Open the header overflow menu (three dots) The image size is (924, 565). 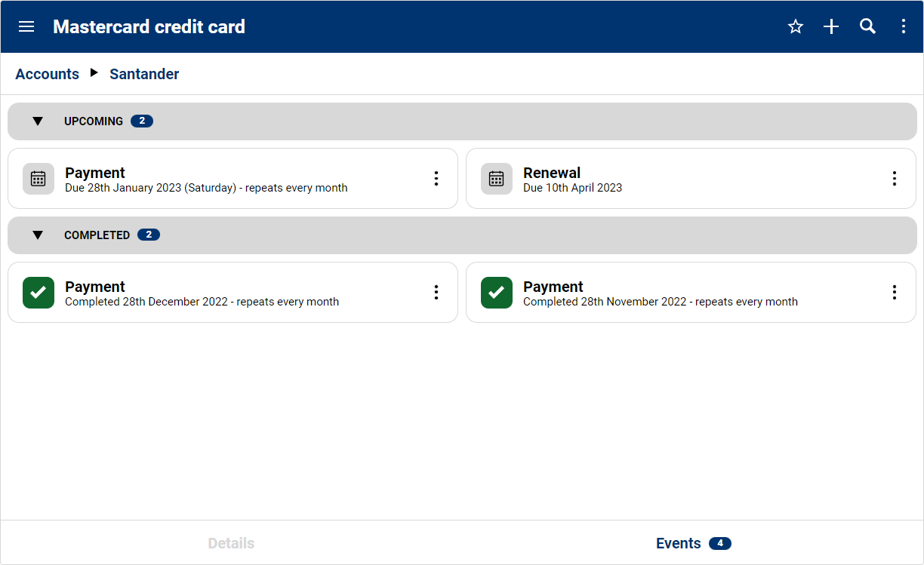pos(904,26)
